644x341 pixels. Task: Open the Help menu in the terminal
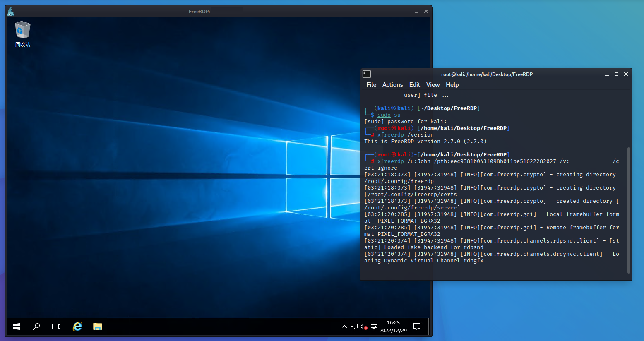[x=452, y=85]
